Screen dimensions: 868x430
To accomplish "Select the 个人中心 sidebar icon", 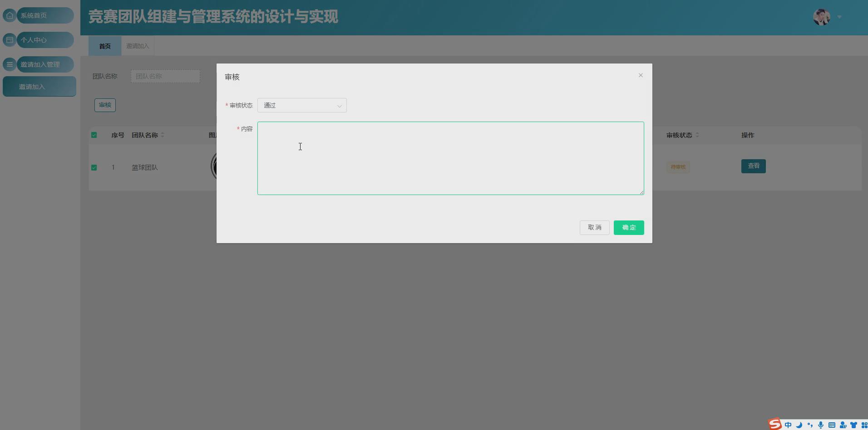I will (x=9, y=40).
